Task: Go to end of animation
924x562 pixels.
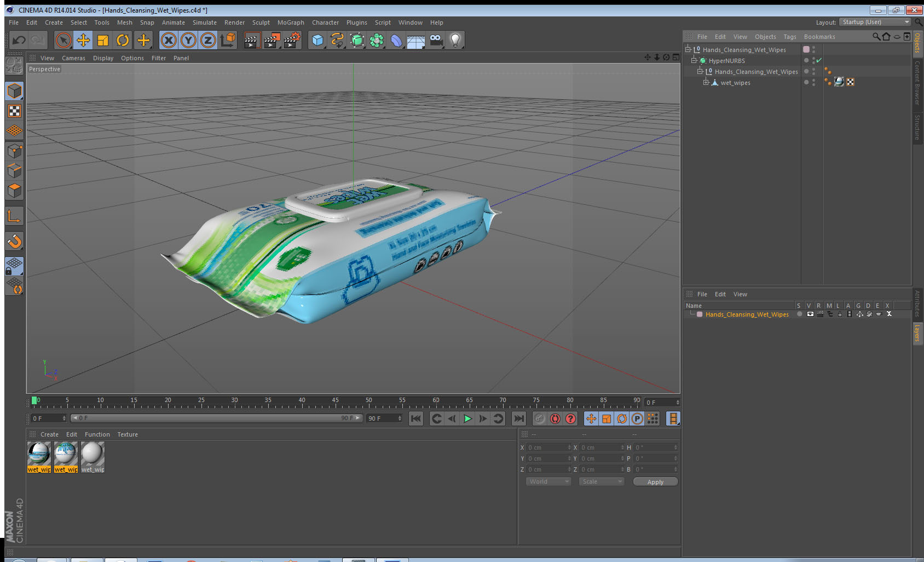Action: (x=518, y=418)
